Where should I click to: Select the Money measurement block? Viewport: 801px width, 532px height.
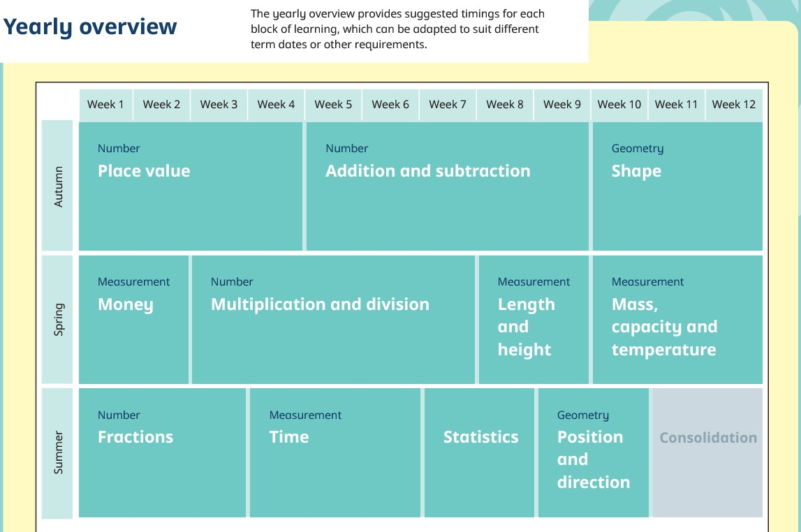[x=133, y=320]
